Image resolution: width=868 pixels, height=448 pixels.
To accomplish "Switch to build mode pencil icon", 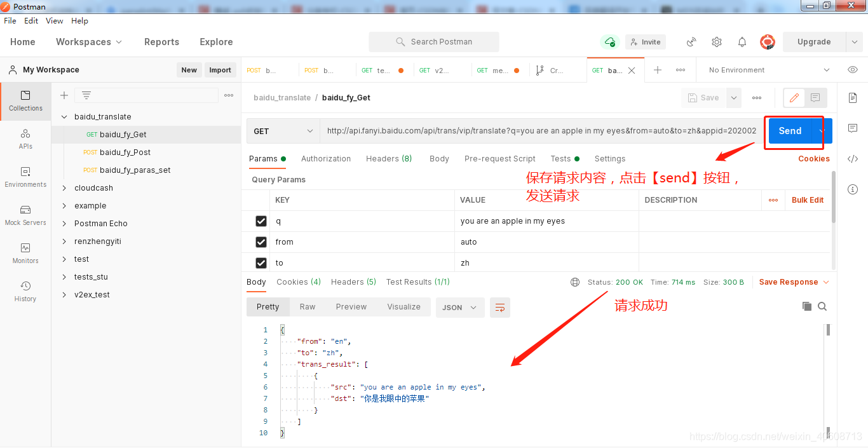I will (x=794, y=98).
